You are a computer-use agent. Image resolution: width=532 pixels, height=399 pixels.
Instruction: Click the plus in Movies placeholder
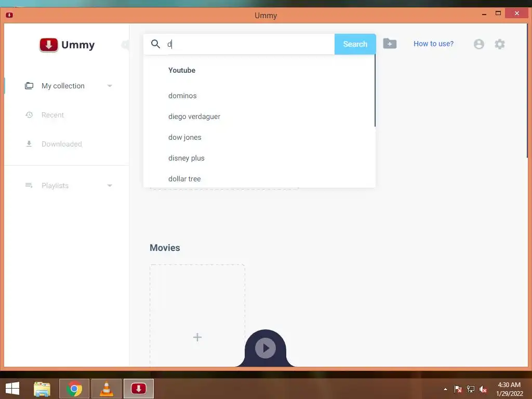(x=197, y=337)
